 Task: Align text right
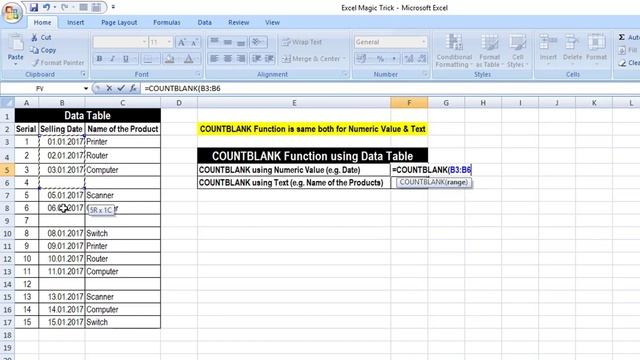[241, 59]
